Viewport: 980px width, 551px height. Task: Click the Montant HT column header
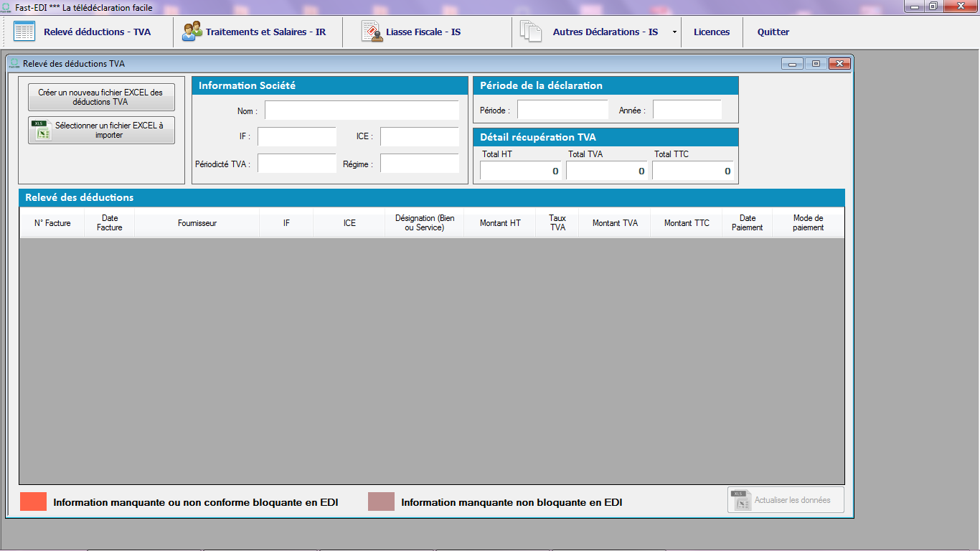(x=500, y=223)
